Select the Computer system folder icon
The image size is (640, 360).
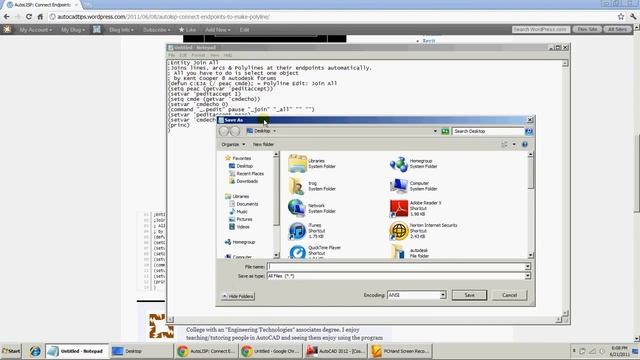398,186
